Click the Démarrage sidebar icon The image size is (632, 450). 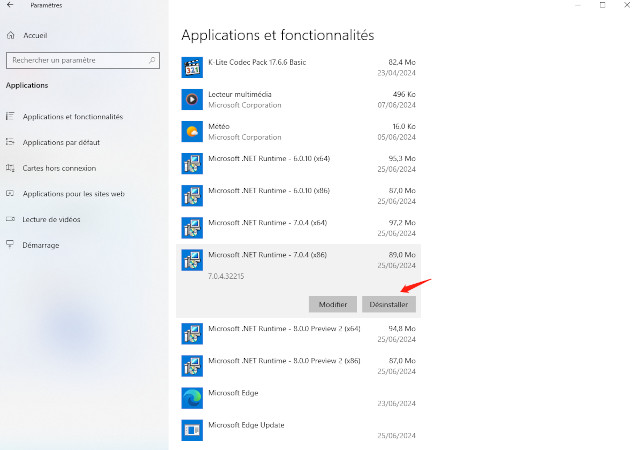[x=10, y=245]
